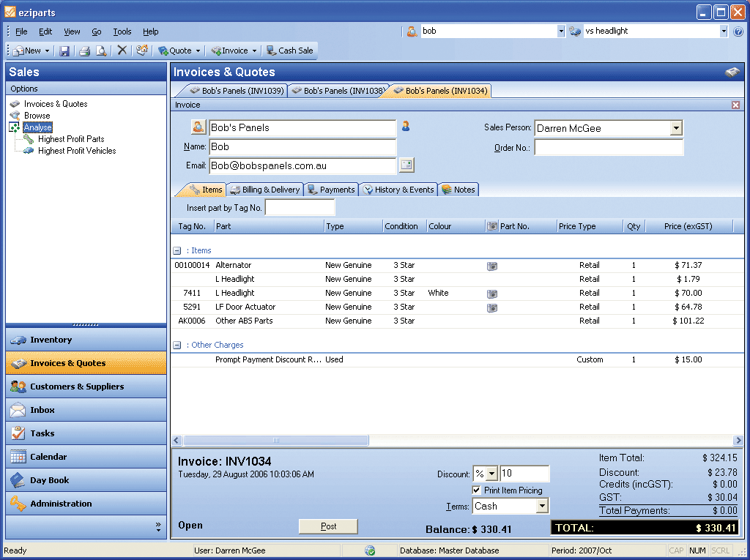The image size is (750, 560).
Task: Open the Help question mark icon
Action: 738,31
